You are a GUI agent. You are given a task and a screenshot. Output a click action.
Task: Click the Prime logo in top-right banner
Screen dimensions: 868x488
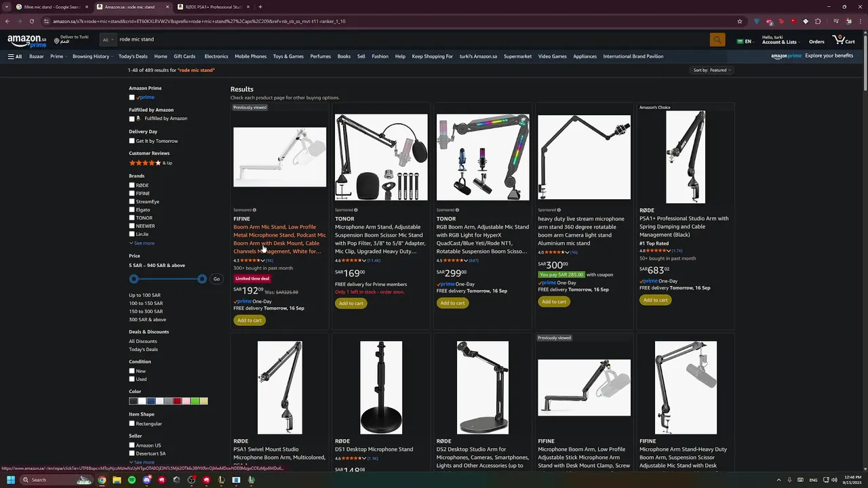pyautogui.click(x=787, y=56)
